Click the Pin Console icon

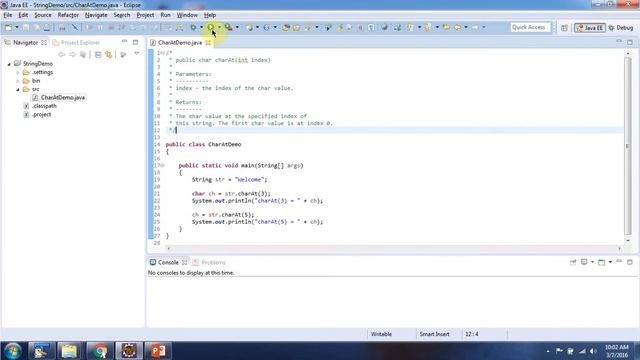[573, 262]
